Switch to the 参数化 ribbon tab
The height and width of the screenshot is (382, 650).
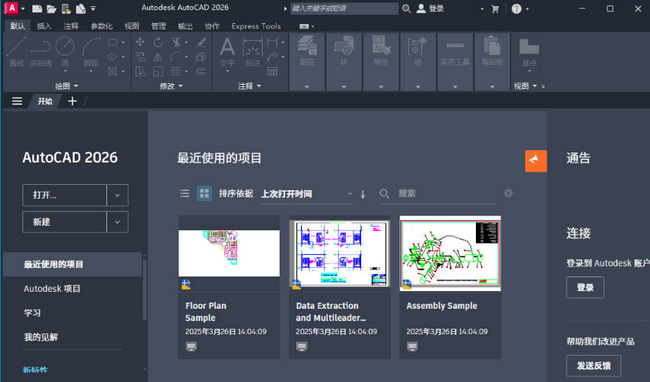pyautogui.click(x=102, y=26)
